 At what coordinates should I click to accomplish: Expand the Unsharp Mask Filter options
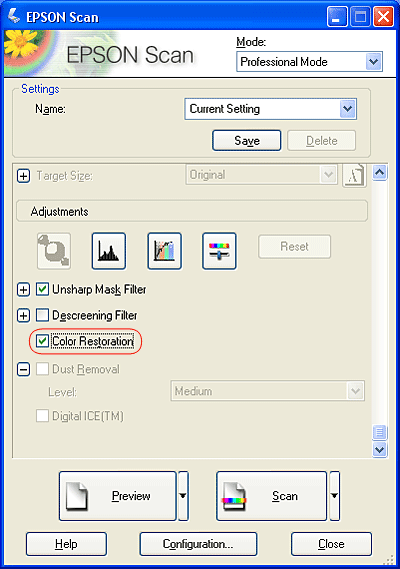pyautogui.click(x=24, y=290)
